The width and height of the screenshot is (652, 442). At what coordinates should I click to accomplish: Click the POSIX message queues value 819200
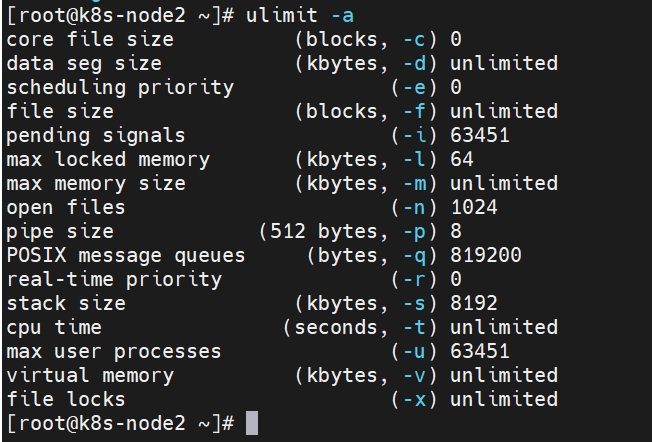(x=486, y=255)
